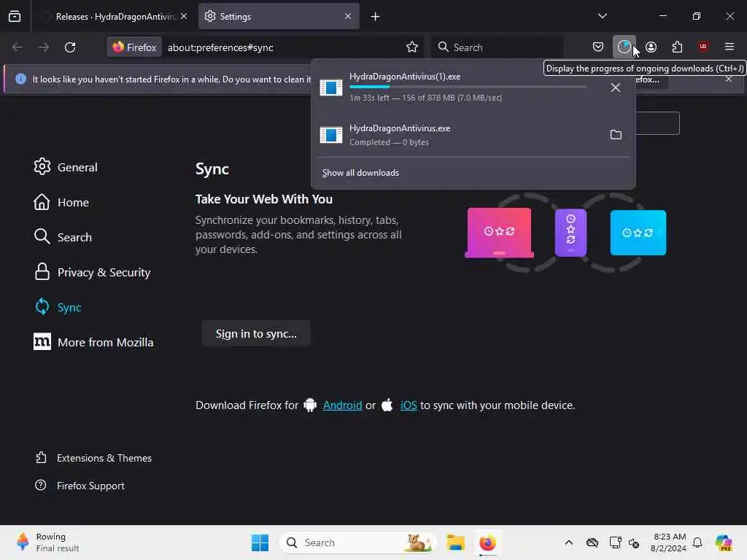Click the Sign in to sync button
The height and width of the screenshot is (560, 747).
(256, 334)
